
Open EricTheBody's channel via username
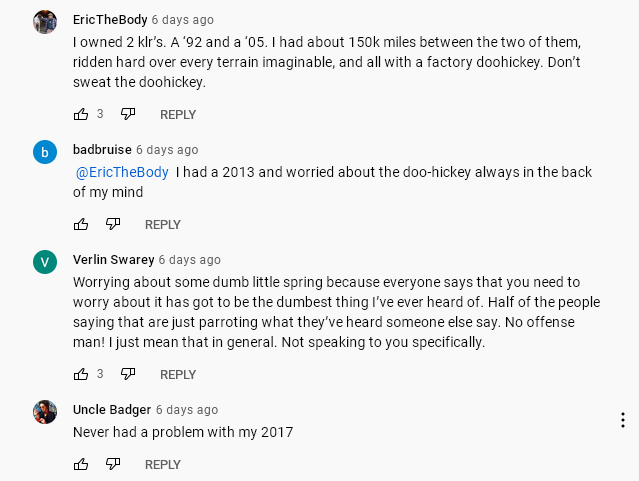(x=110, y=20)
